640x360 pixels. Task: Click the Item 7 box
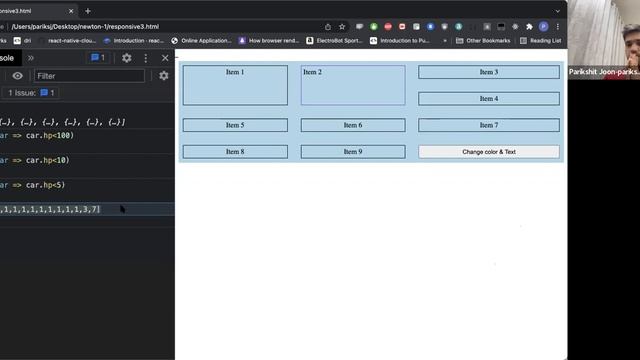(x=489, y=125)
